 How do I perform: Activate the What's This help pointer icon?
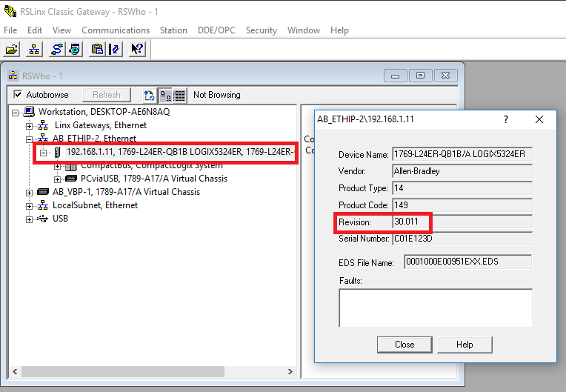(138, 49)
